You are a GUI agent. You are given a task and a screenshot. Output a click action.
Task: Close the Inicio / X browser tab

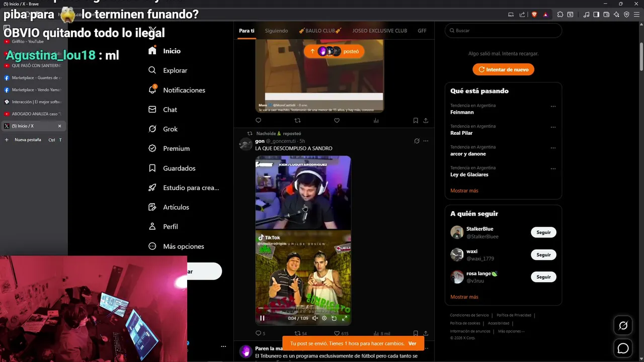[59, 126]
